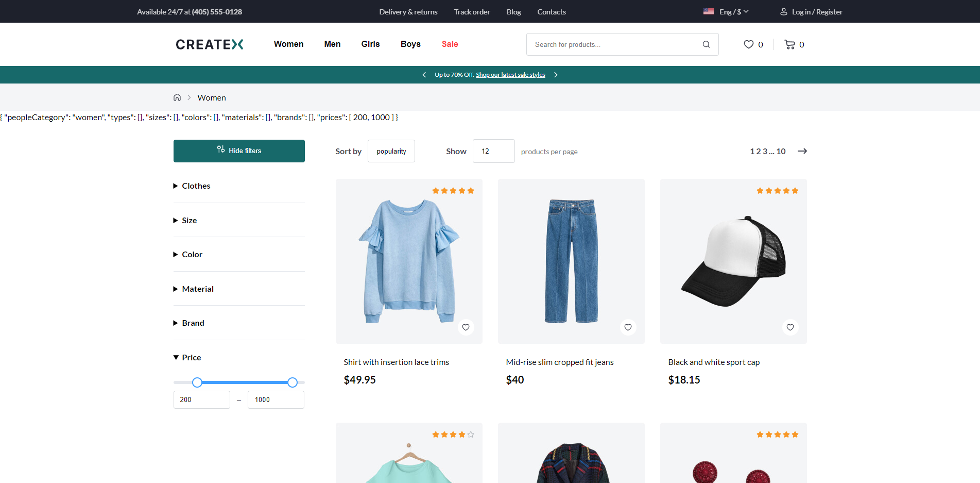
Task: Favorite the Mid-rise slim cropped fit jeans
Action: [x=628, y=327]
